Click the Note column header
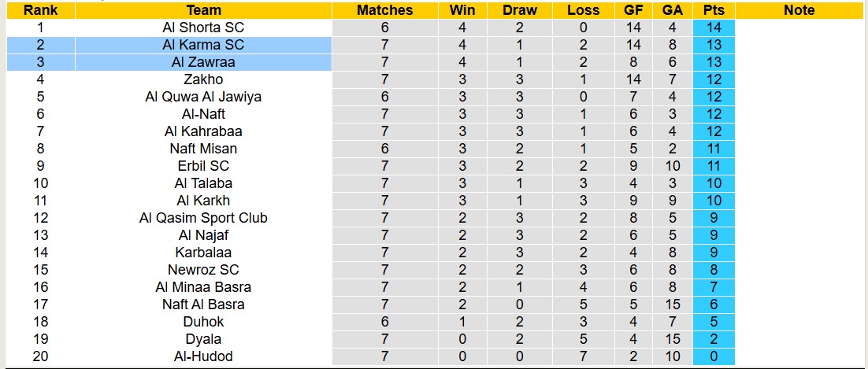Screen dimensions: 868x369 tap(799, 10)
